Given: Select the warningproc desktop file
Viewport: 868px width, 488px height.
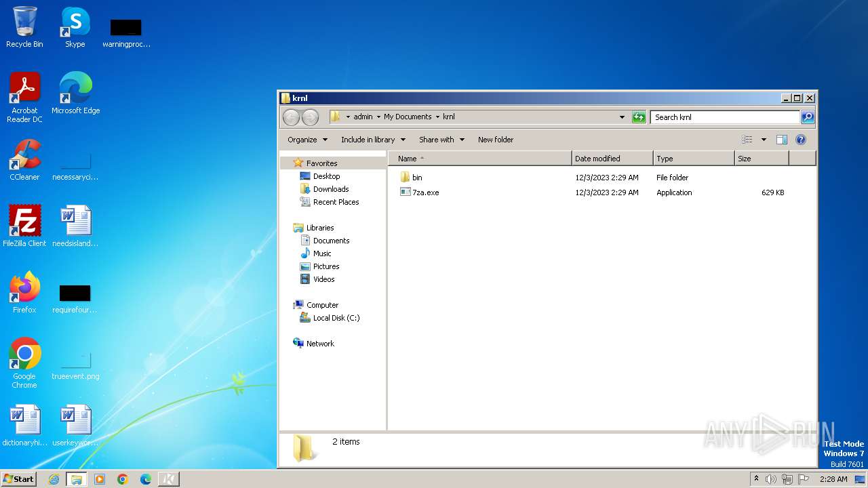Looking at the screenshot, I should pyautogui.click(x=126, y=33).
